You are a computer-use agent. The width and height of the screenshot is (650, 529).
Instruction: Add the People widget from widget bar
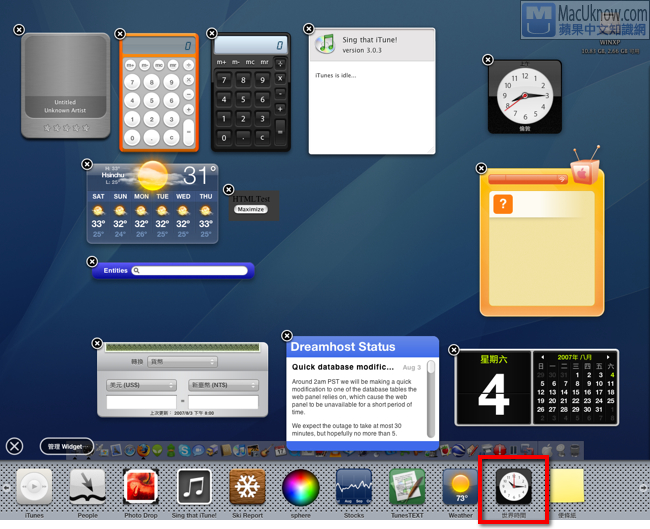coord(87,487)
